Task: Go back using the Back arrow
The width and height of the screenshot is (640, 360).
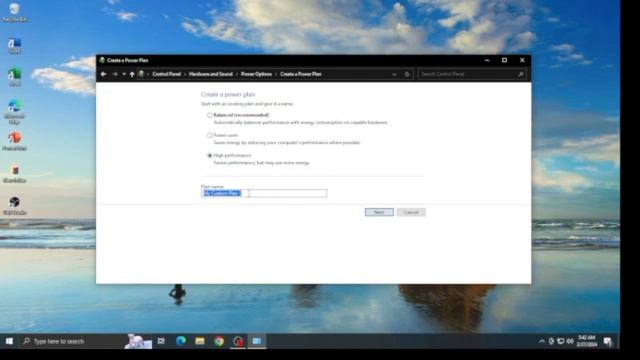Action: [104, 74]
